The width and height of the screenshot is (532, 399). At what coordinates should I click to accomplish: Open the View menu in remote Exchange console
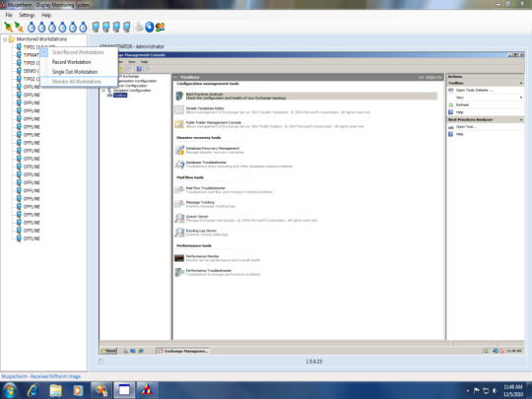point(132,62)
